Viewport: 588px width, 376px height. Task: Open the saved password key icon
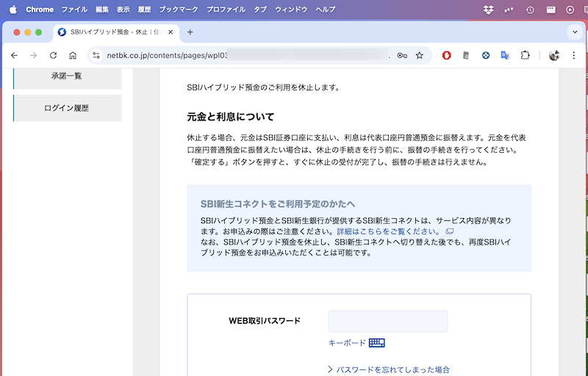(x=402, y=55)
